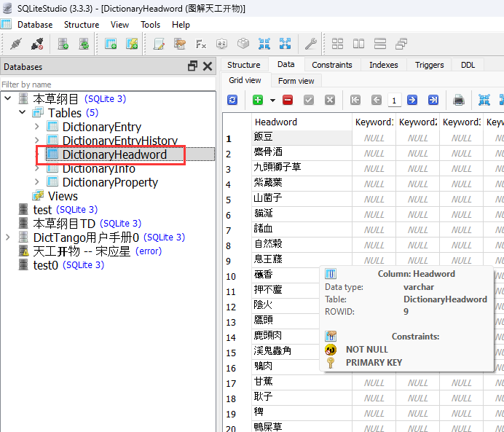
Task: Select DictionaryHeadword table in tree
Action: click(114, 154)
